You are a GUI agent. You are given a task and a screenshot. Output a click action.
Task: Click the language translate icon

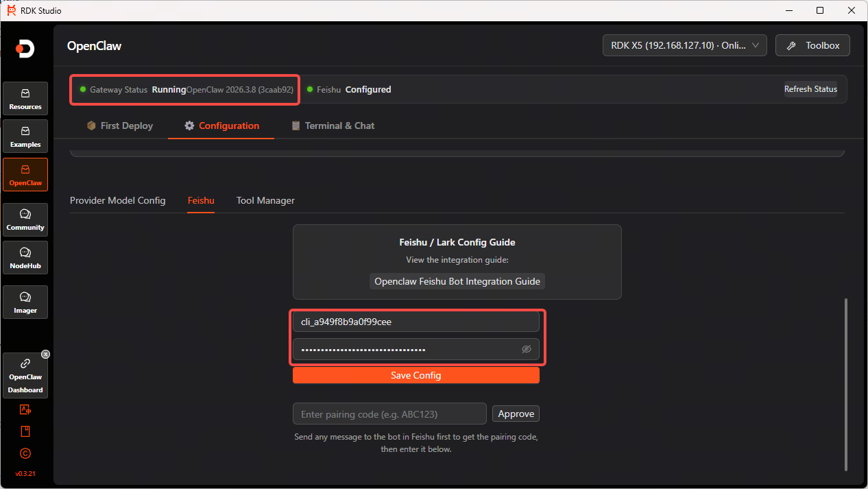point(25,409)
